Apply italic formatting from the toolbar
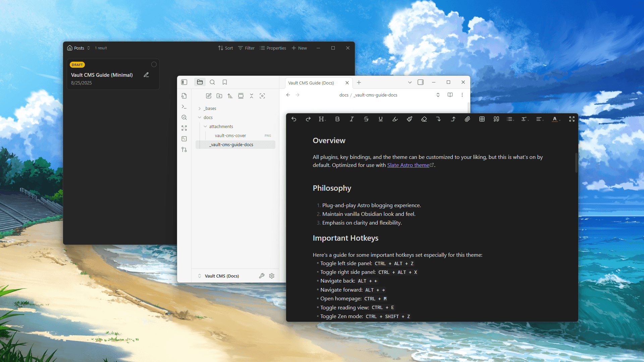644x362 pixels. pos(352,119)
